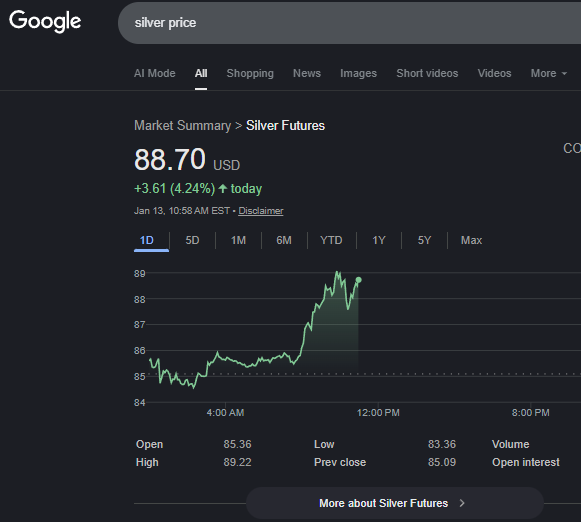Click the High value 89.22
The width and height of the screenshot is (581, 522).
pos(237,462)
